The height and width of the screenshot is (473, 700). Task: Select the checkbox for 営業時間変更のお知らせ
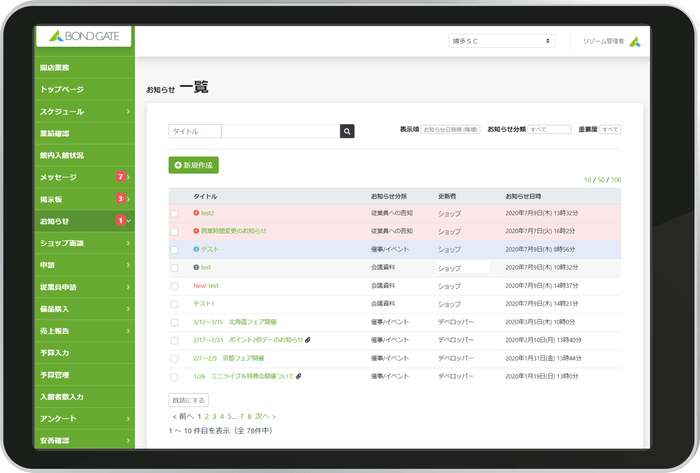pyautogui.click(x=174, y=231)
